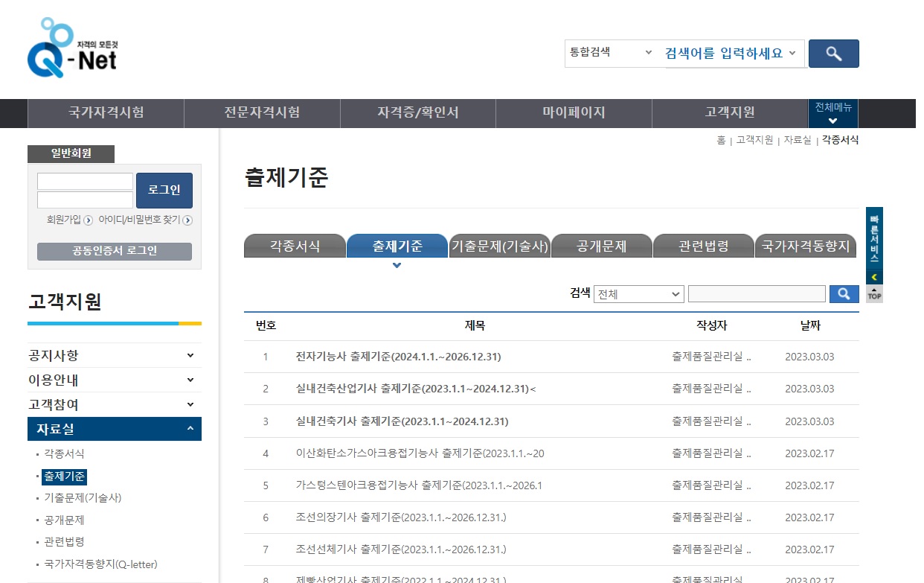
Task: Open the 통합검색 search scope dropdown
Action: click(610, 53)
